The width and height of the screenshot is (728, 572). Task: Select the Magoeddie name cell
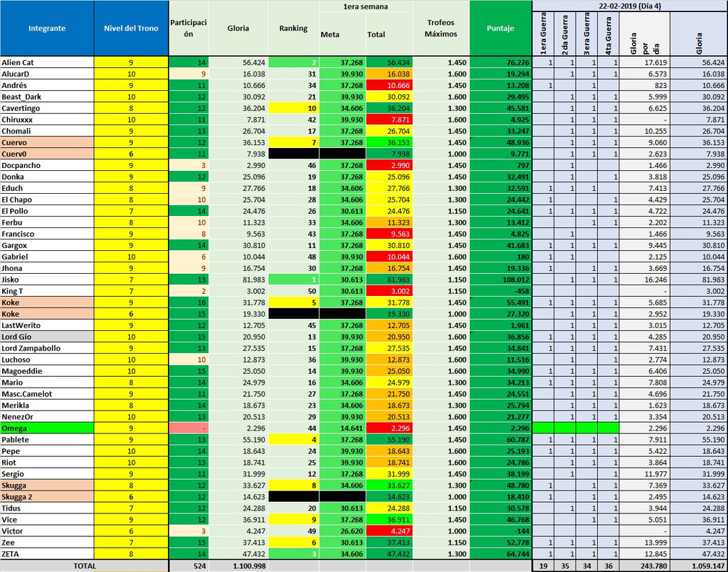47,371
